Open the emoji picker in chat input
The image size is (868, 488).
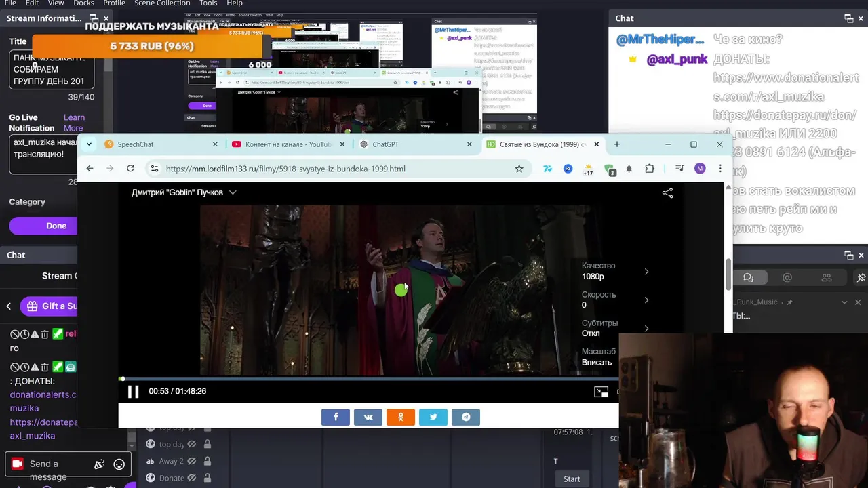(x=119, y=464)
